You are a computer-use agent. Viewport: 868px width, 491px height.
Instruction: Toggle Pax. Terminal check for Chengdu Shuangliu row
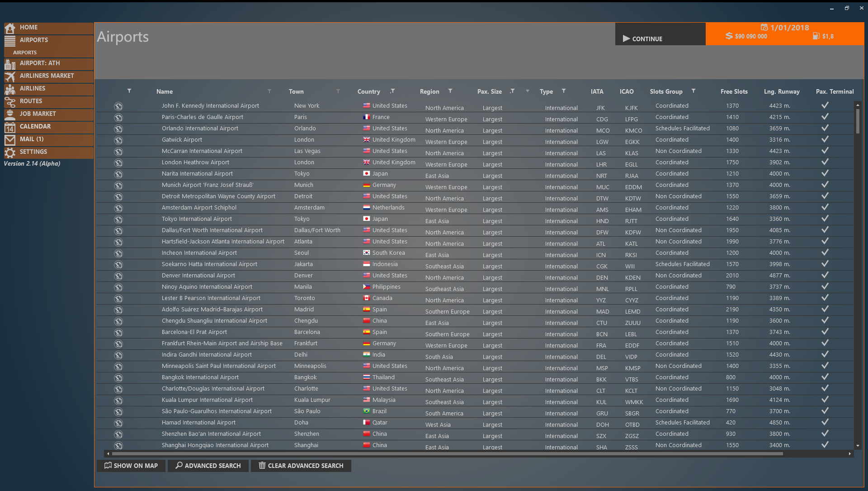tap(825, 320)
